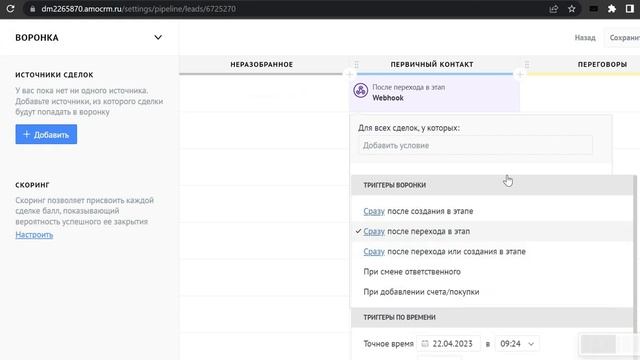640x360 pixels.
Task: Click the Добавить условие condition field
Action: coord(476,145)
